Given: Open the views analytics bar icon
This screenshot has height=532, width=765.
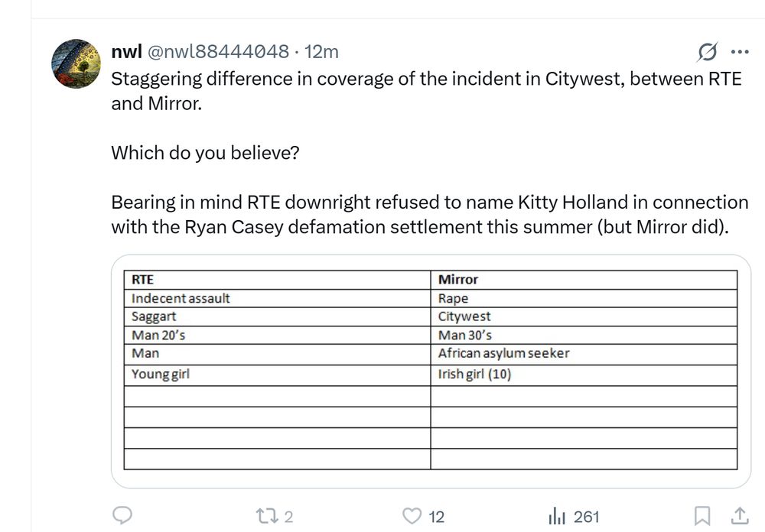Looking at the screenshot, I should [x=557, y=517].
